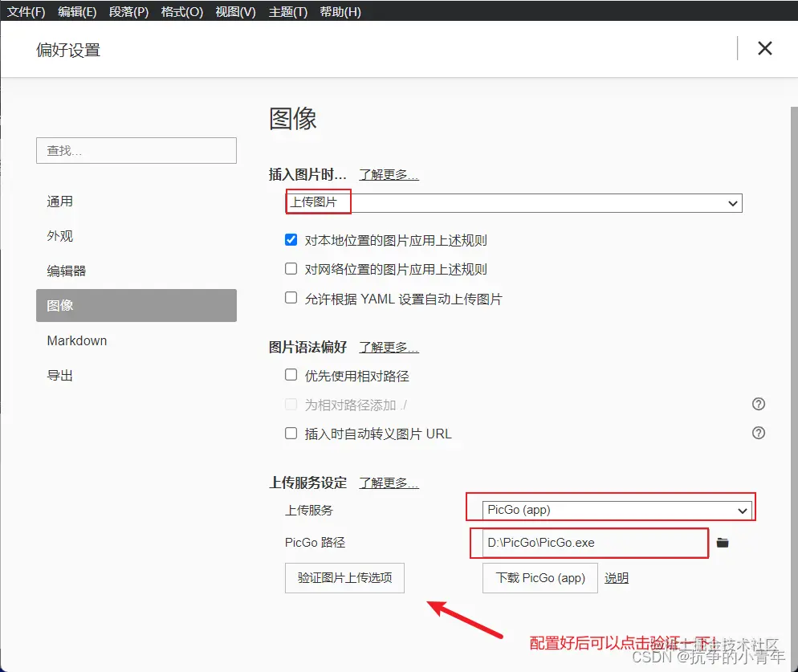
Task: Click 验证图片上传选项 button
Action: point(344,578)
